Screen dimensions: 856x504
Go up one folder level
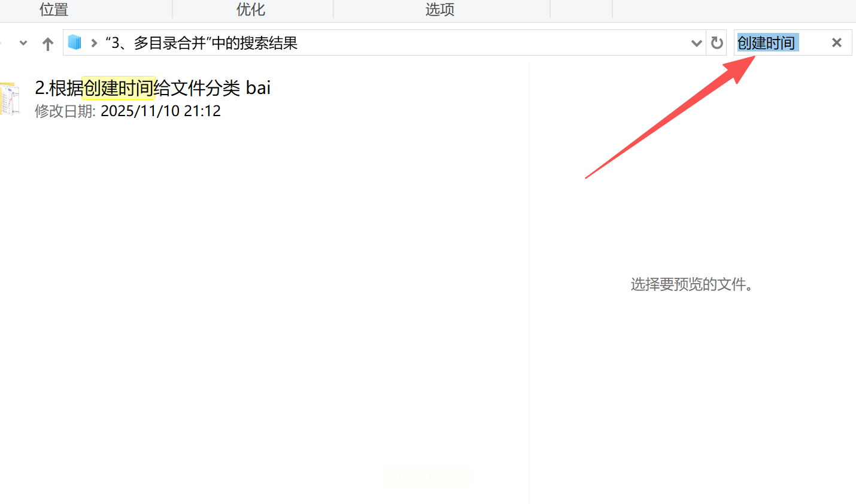tap(48, 43)
